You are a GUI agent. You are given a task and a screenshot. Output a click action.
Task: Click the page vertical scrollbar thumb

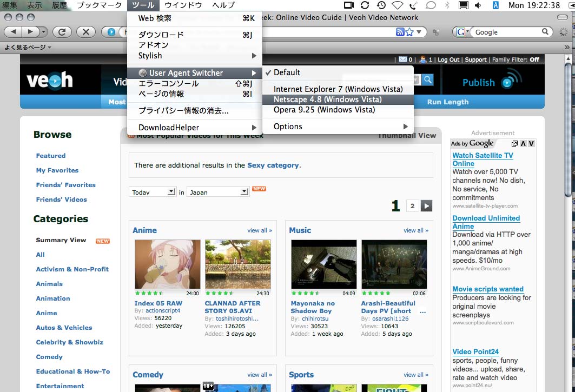pos(568,130)
